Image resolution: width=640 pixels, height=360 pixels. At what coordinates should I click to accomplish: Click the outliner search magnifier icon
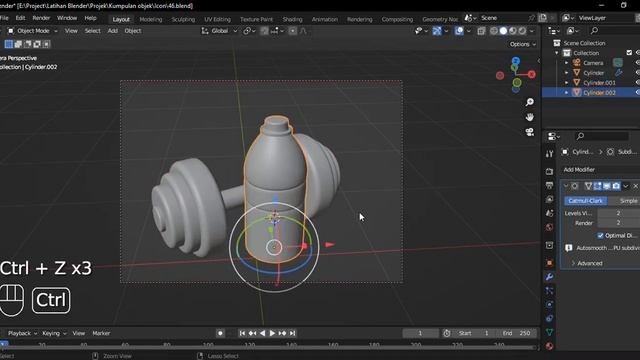pos(594,31)
